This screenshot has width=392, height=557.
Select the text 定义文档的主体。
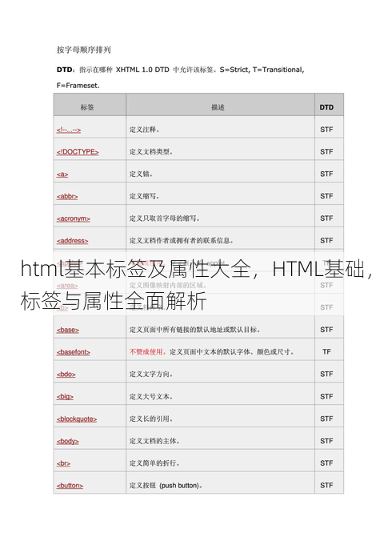154,441
